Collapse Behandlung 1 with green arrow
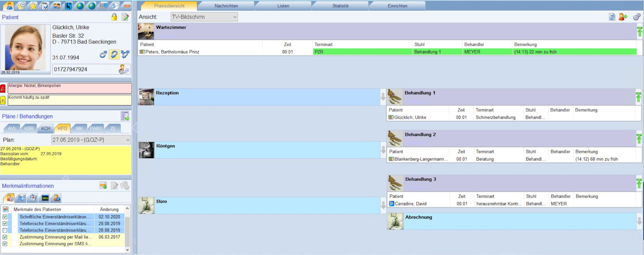The width and height of the screenshot is (644, 255). pyautogui.click(x=638, y=96)
